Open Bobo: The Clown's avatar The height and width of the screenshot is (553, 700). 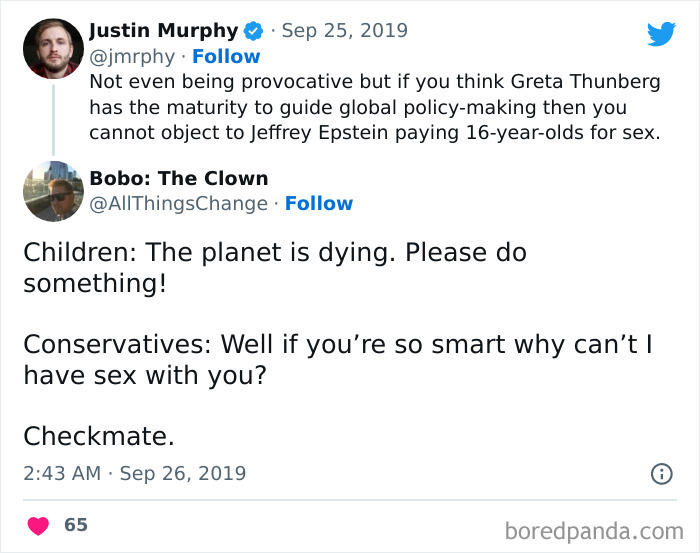tap(53, 191)
